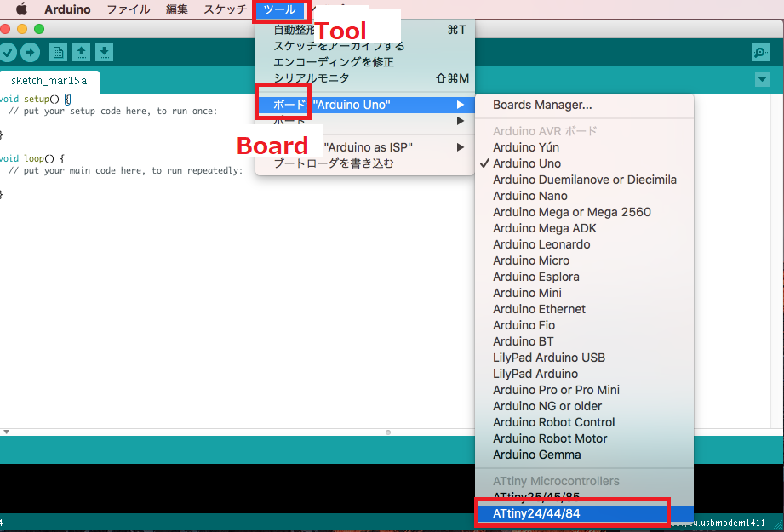Open Boards Manager...
Viewport: 784px width, 532px height.
584,105
